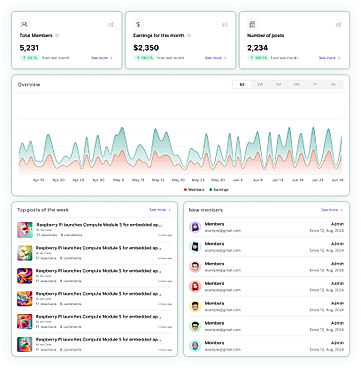Toggle the Earnings series in chart legend

[219, 189]
